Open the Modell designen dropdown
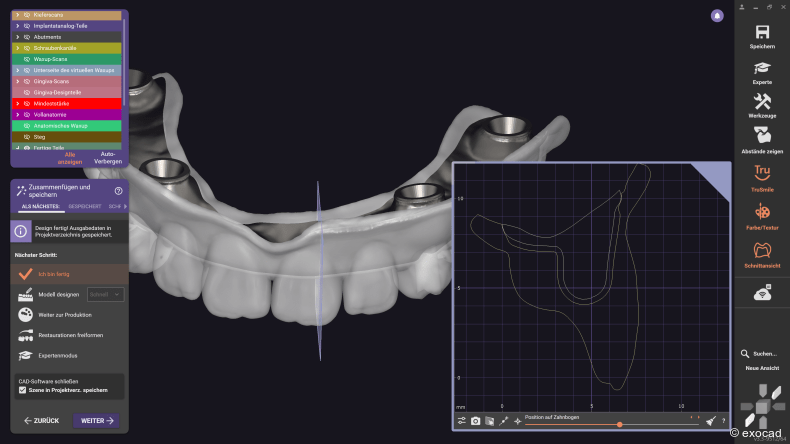Viewport: 790px width, 444px height. pyautogui.click(x=106, y=294)
